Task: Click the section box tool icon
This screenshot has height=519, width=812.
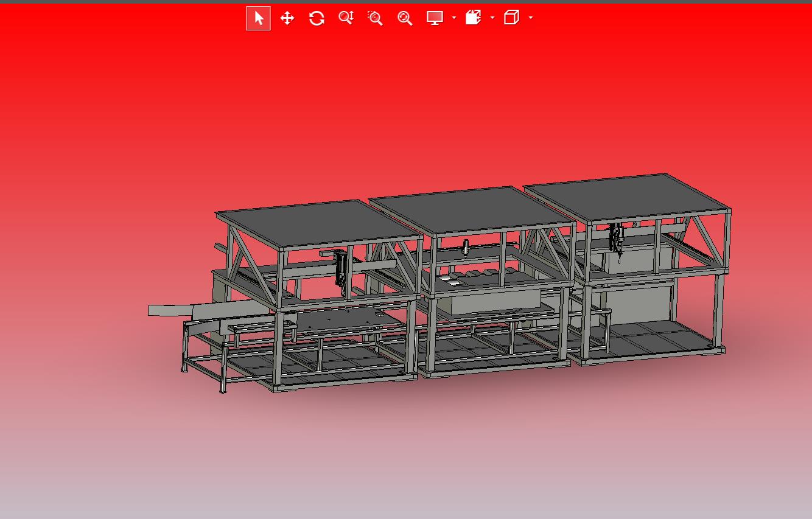Action: point(473,18)
